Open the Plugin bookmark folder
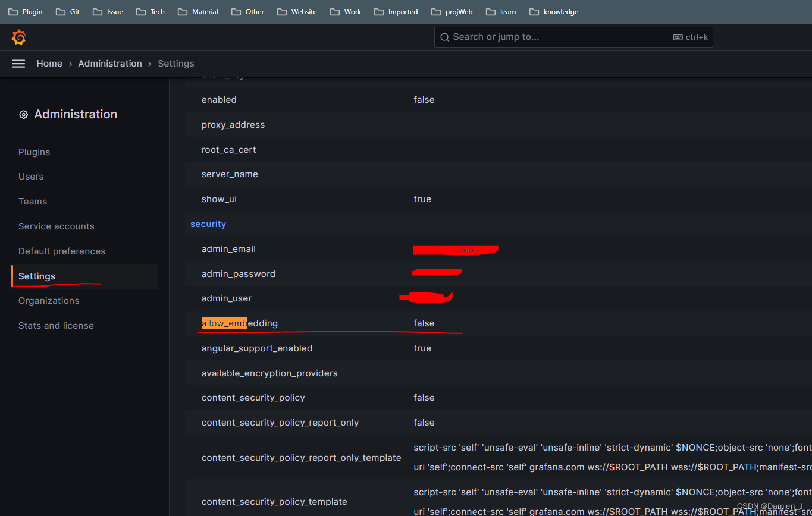This screenshot has height=516, width=812. 25,11
